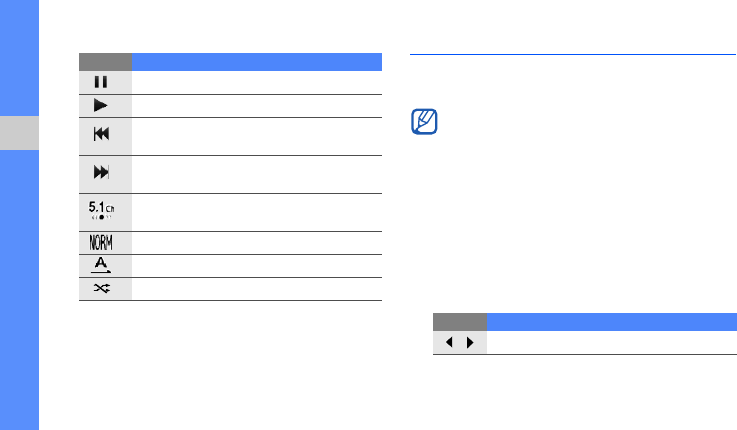Click the empty description cell beside the 5.1Ch icon
The image size is (737, 430).
point(256,212)
